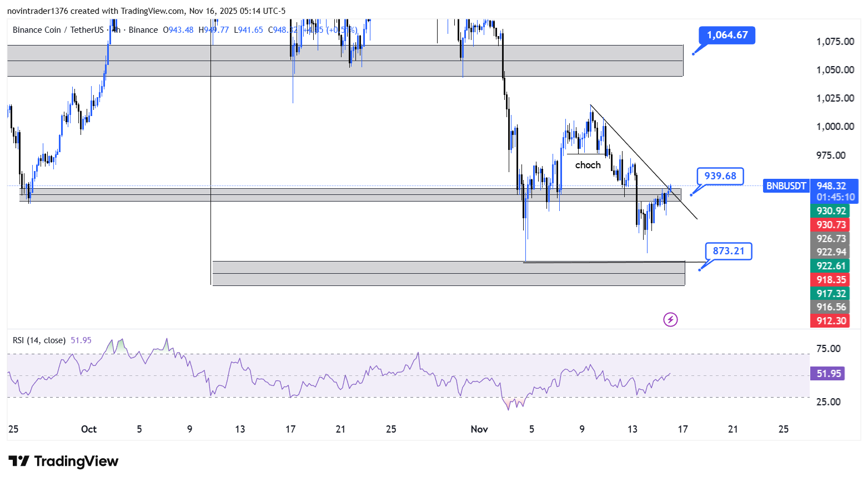
Task: Click the green 917.32 price tag
Action: click(x=831, y=294)
